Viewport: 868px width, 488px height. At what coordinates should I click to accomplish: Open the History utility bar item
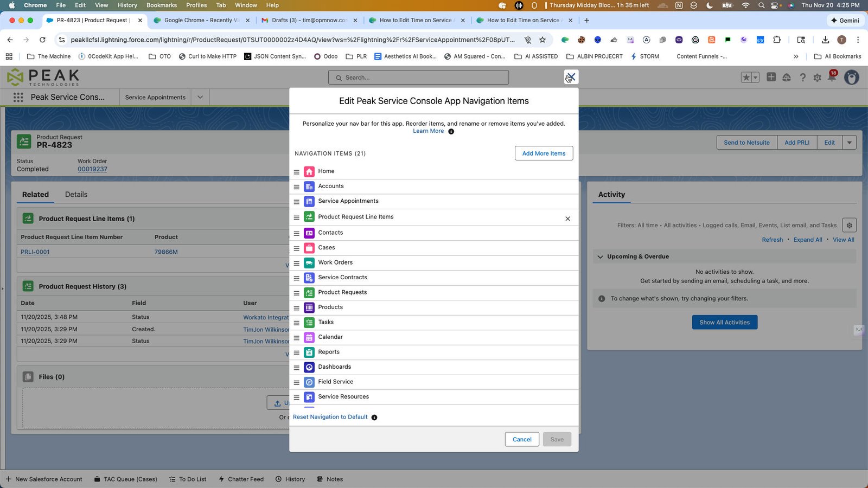(x=290, y=479)
